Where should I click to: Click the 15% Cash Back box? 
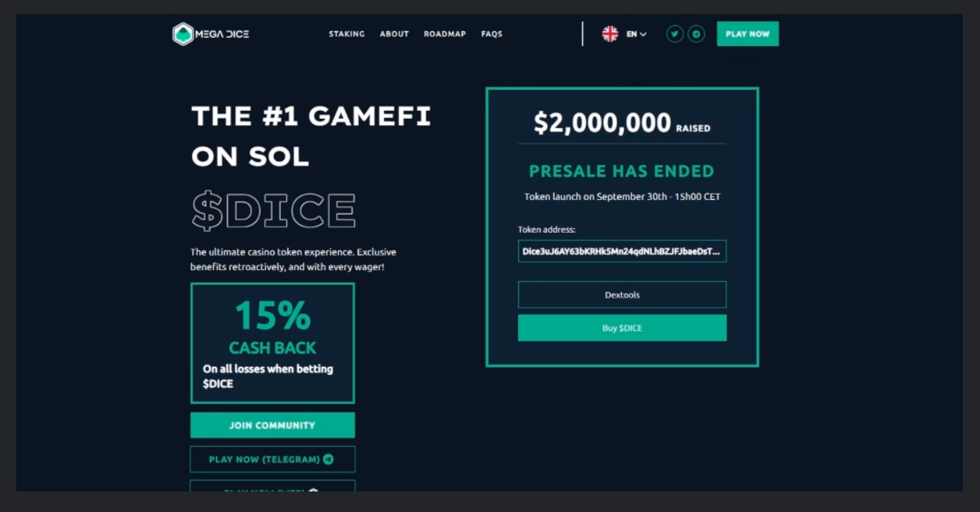click(273, 343)
